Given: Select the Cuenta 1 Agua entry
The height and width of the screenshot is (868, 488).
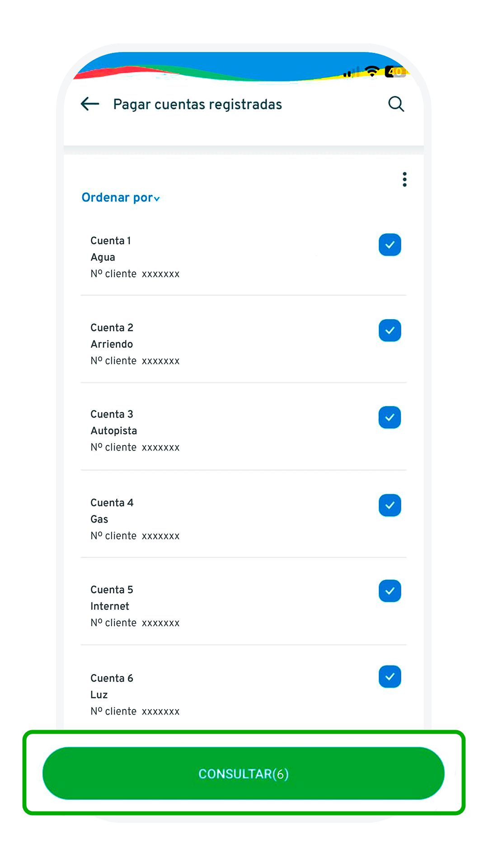Looking at the screenshot, I should tap(135, 257).
